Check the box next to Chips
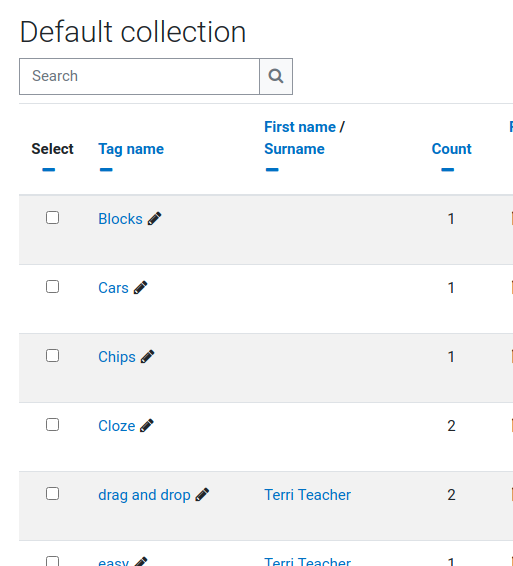 [52, 356]
